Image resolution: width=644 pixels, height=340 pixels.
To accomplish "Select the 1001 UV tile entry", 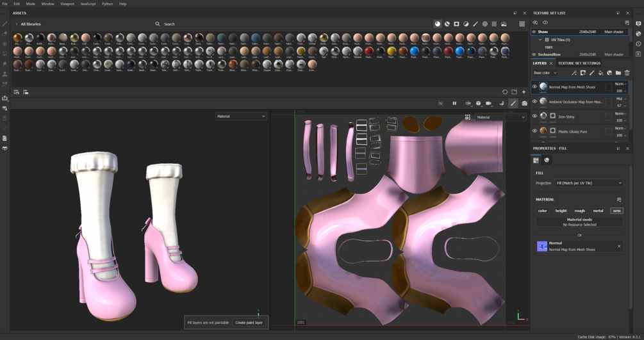I will [x=549, y=47].
